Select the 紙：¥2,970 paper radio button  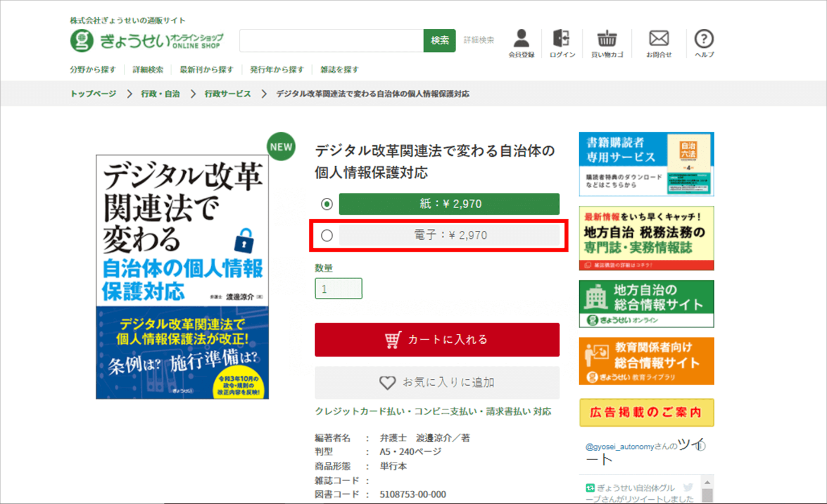[x=326, y=204]
